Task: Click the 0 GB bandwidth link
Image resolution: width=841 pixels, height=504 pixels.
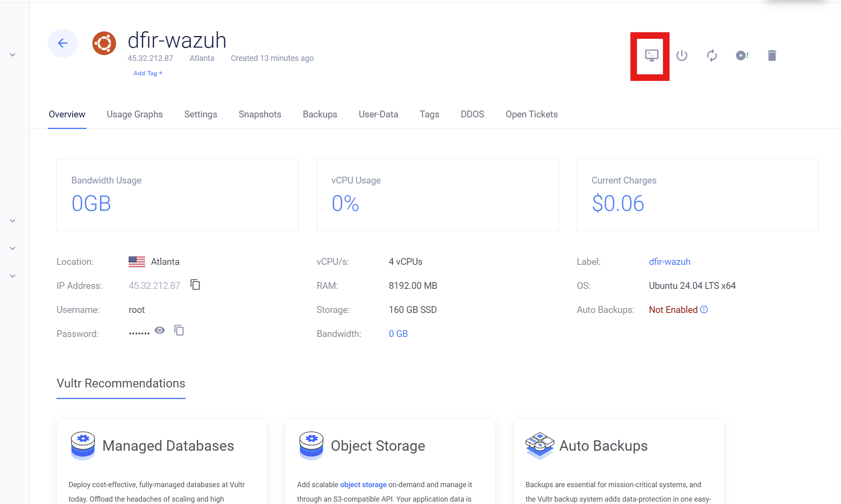Action: click(398, 334)
